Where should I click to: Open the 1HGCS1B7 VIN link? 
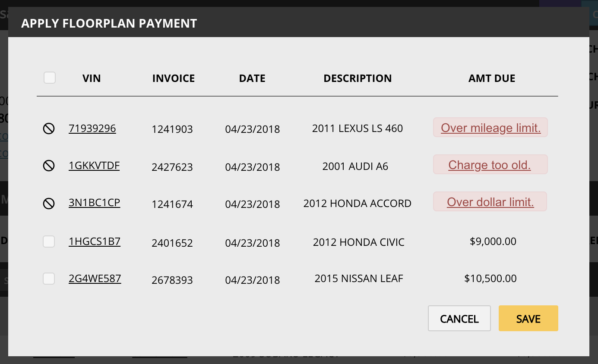pyautogui.click(x=94, y=242)
